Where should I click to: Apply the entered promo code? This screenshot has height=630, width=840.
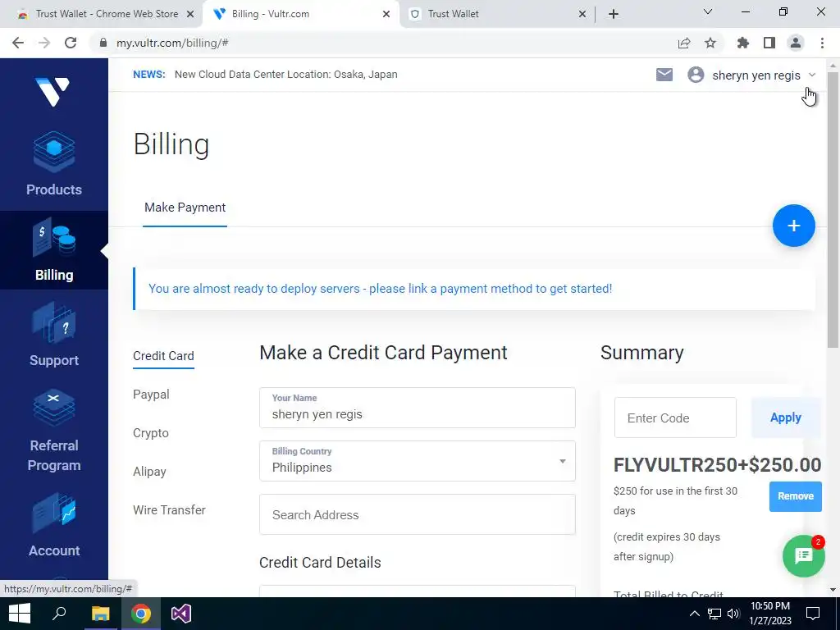coord(786,418)
